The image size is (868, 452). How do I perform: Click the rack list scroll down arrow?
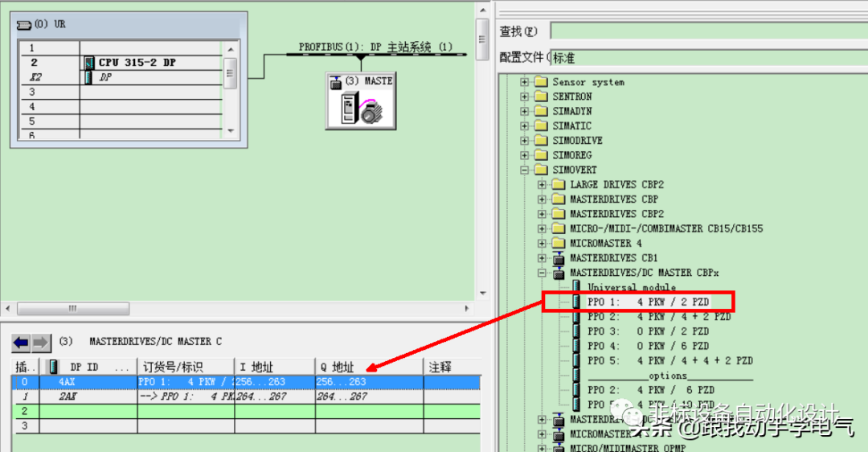point(231,131)
